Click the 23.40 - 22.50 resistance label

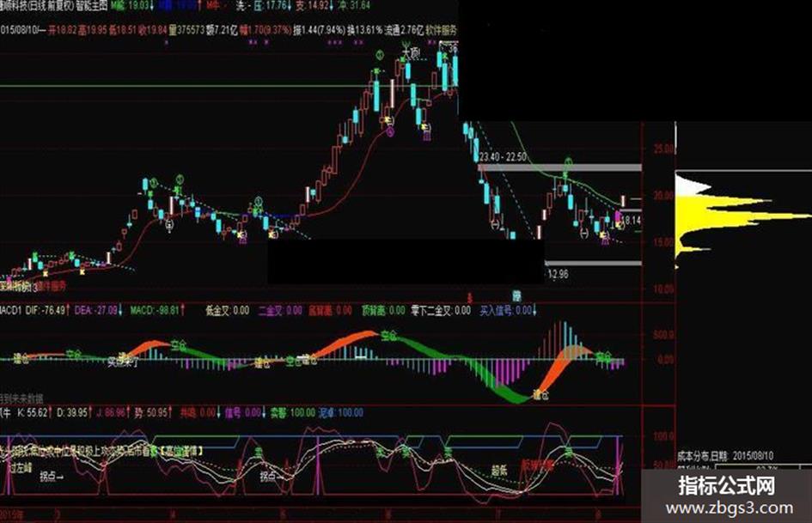coord(503,157)
